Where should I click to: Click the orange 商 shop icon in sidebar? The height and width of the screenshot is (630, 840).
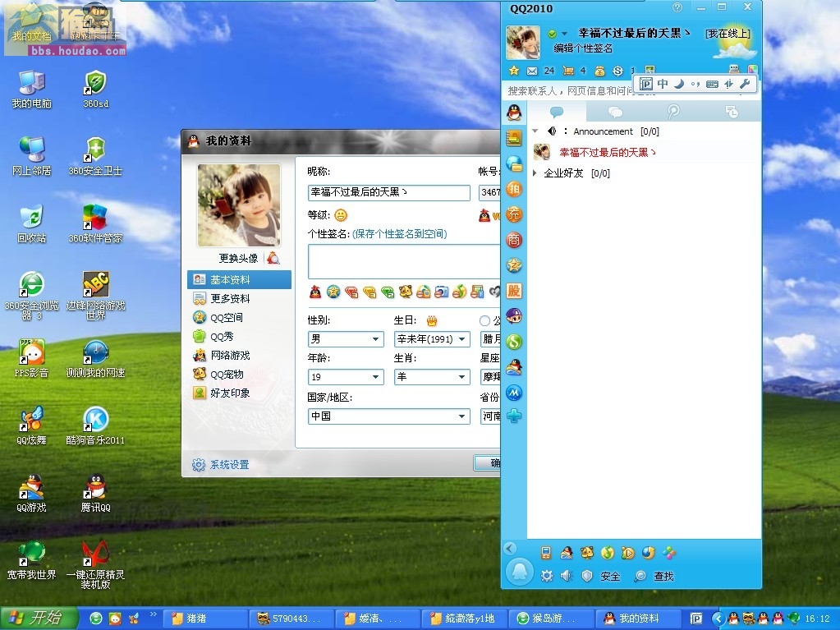point(514,240)
